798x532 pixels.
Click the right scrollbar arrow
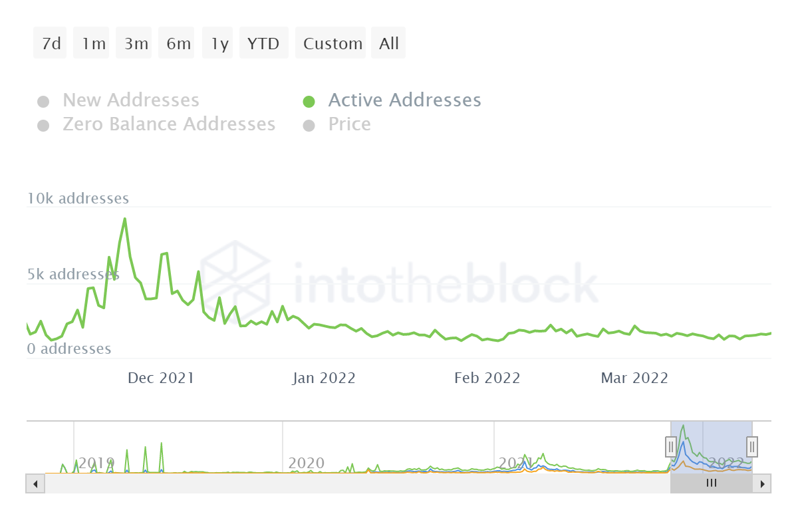(763, 483)
